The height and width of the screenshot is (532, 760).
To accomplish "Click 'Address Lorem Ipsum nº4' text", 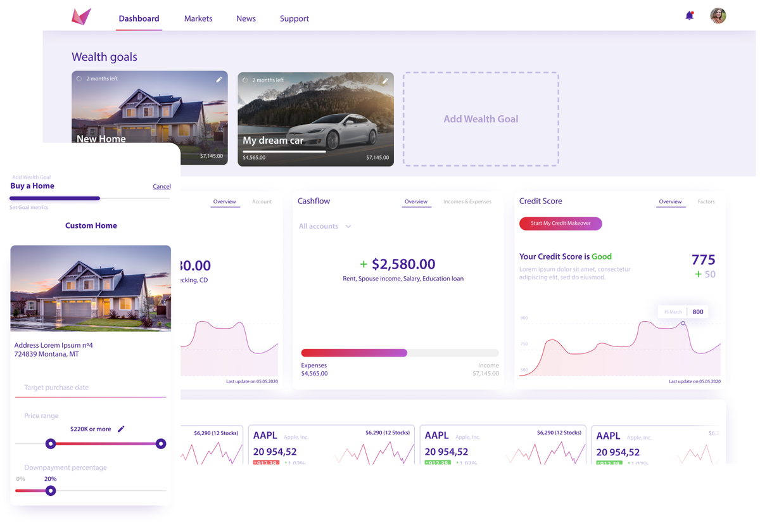I will click(54, 345).
